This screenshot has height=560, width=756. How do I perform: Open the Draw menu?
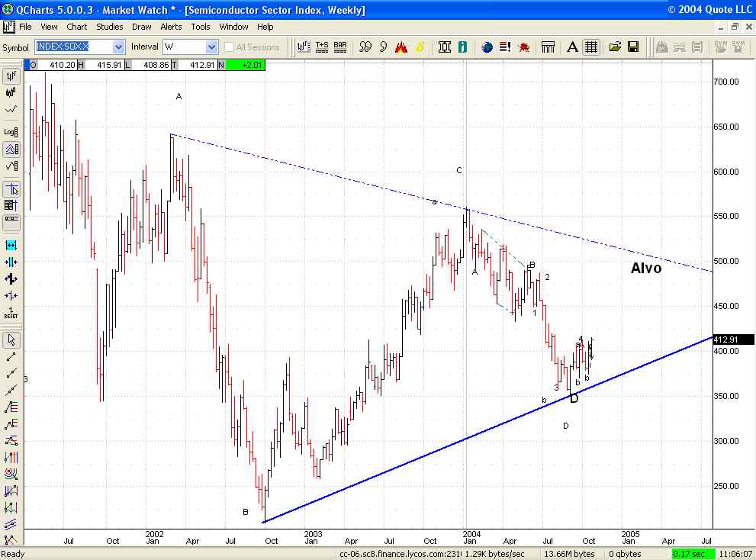141,27
